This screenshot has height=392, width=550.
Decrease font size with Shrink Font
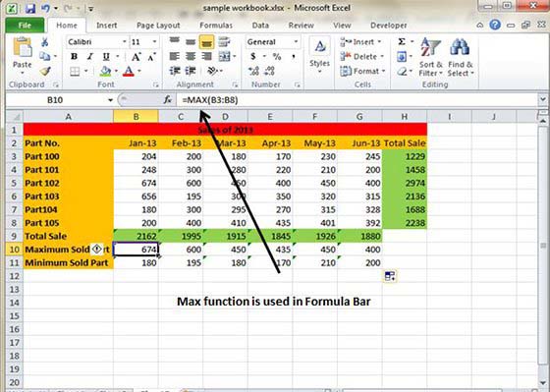[151, 57]
